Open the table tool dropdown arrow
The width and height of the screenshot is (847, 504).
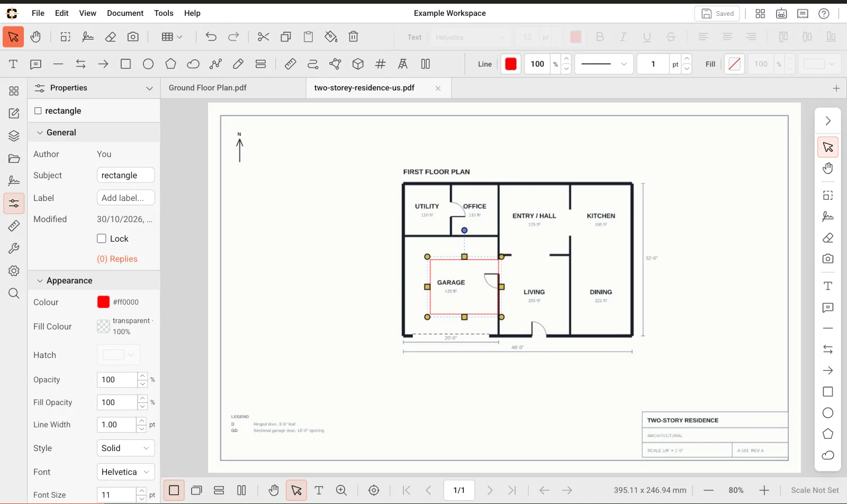[179, 37]
